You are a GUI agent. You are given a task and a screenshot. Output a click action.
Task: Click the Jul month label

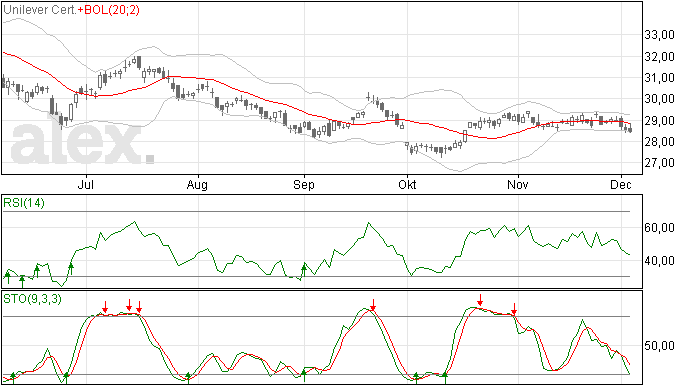pyautogui.click(x=86, y=184)
